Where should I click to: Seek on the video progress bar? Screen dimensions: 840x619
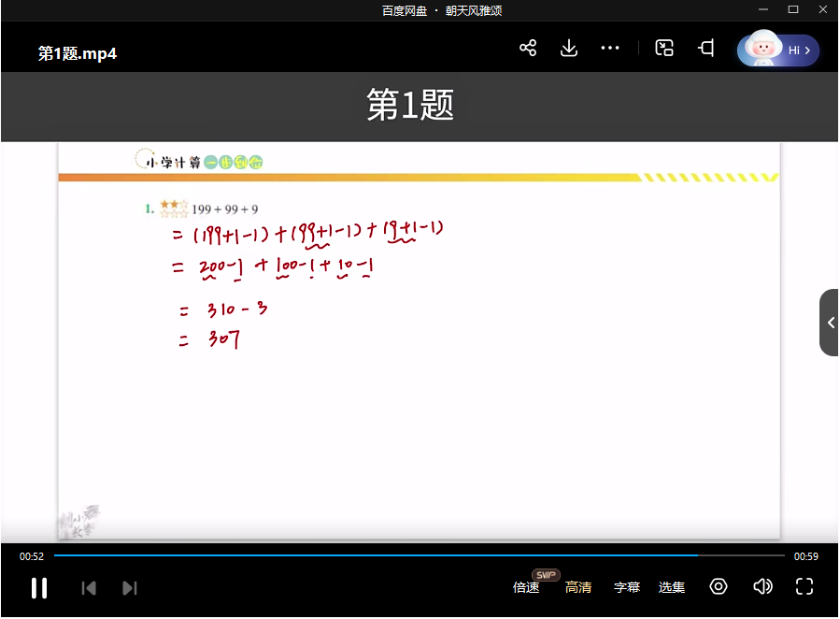click(419, 556)
